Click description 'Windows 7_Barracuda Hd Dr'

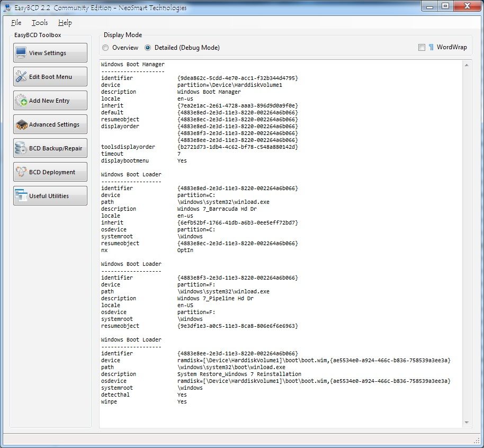click(x=217, y=209)
